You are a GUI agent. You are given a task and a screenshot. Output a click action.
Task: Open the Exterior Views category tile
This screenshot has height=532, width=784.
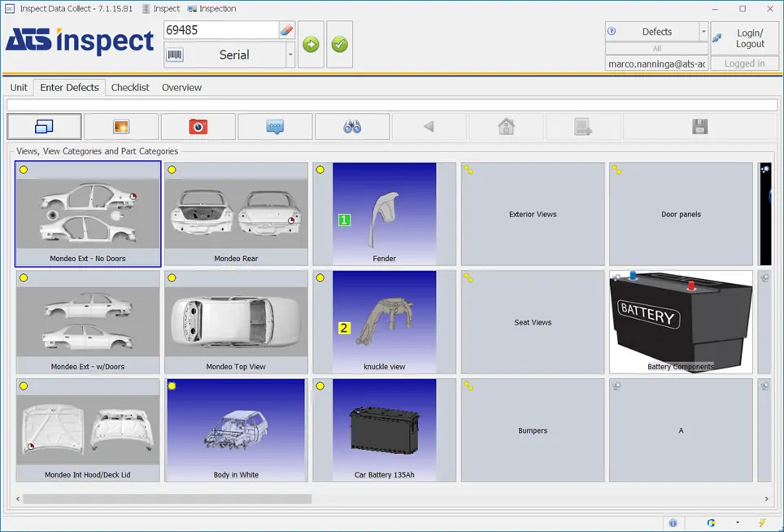tap(533, 213)
